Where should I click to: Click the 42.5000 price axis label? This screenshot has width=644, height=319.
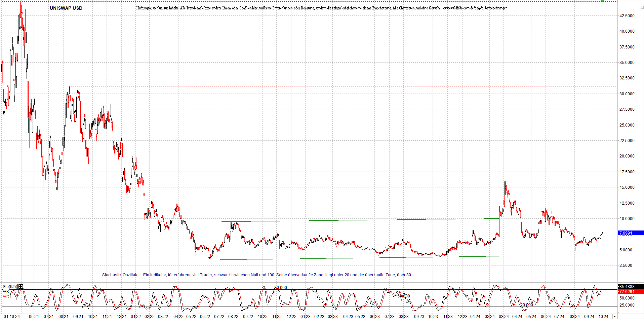coord(627,15)
